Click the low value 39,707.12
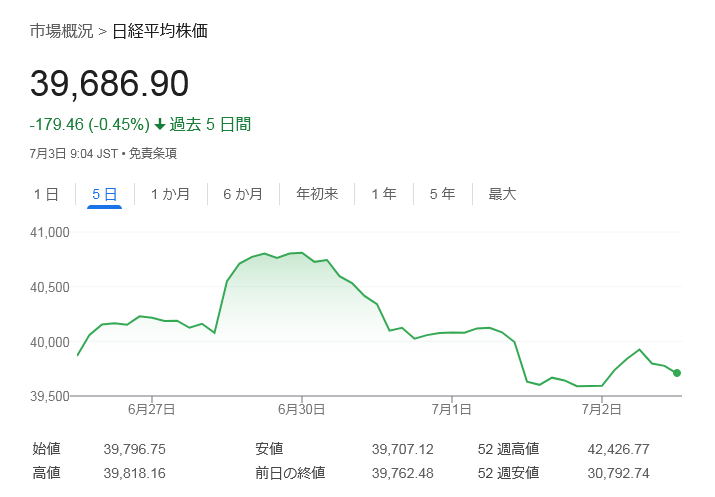This screenshot has height=497, width=715. tap(403, 449)
